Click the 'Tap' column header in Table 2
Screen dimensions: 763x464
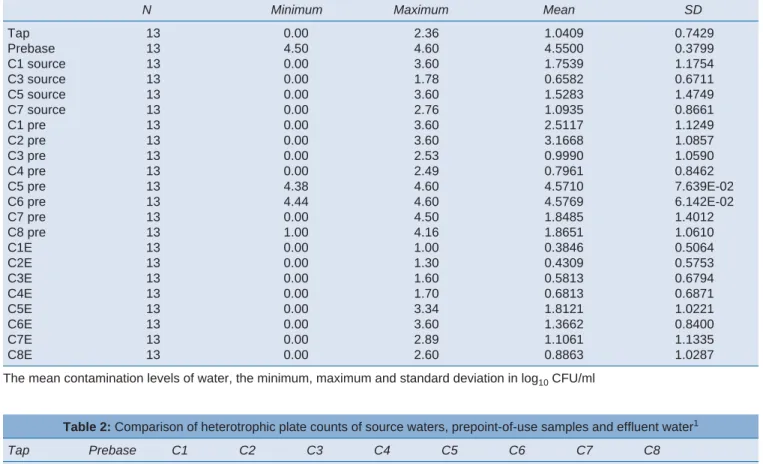(18, 450)
